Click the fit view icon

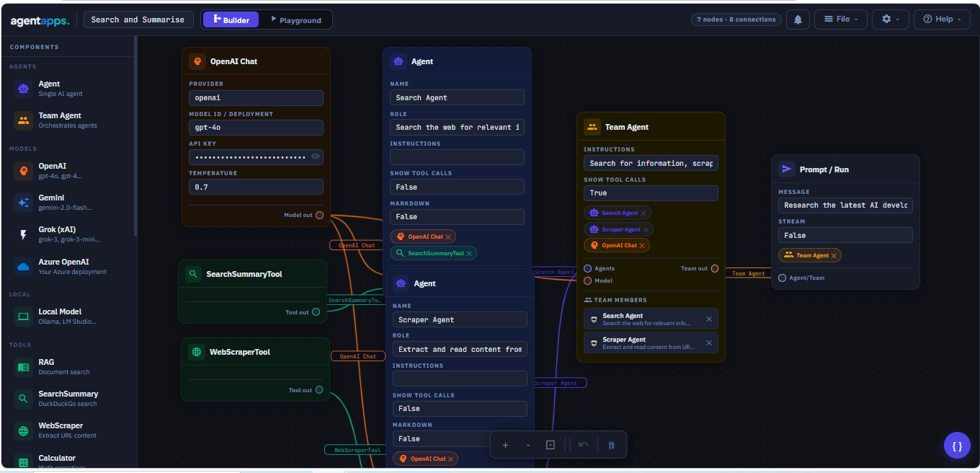click(551, 445)
